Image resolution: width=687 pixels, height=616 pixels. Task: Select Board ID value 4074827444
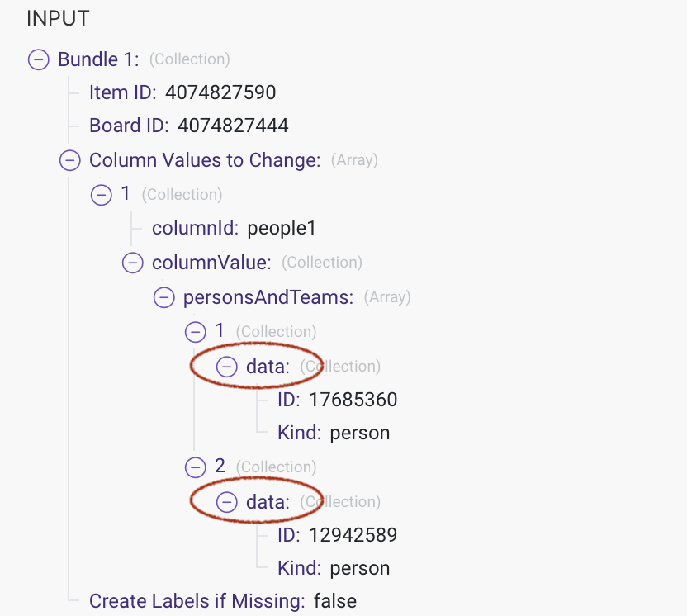point(233,126)
